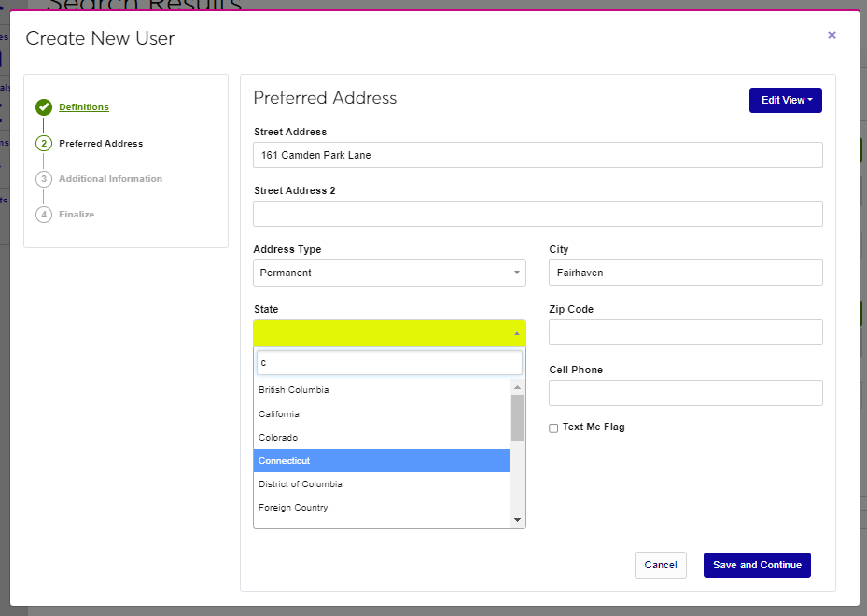Open the Edit View dropdown button

[x=785, y=100]
